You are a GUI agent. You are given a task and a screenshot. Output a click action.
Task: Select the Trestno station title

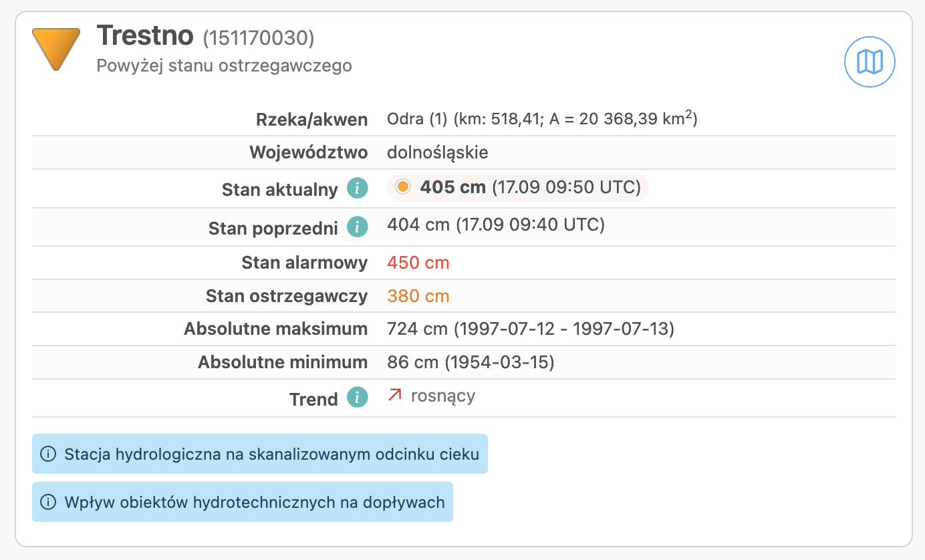[x=145, y=36]
